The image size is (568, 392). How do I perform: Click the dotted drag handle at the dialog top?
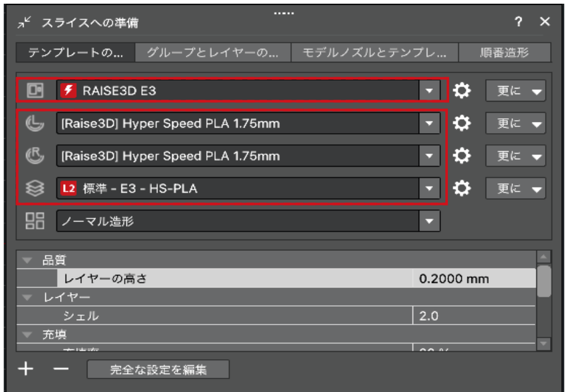[284, 14]
